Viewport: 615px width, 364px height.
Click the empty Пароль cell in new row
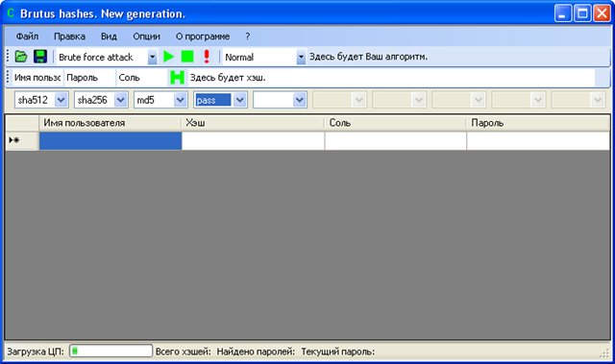[538, 140]
